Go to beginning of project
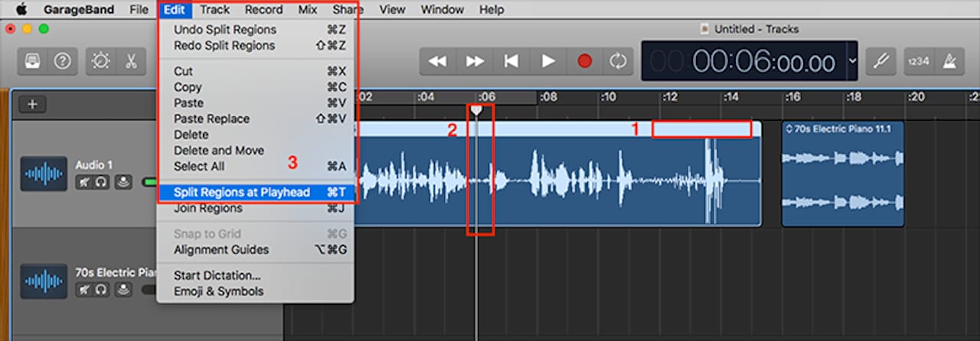 point(511,61)
